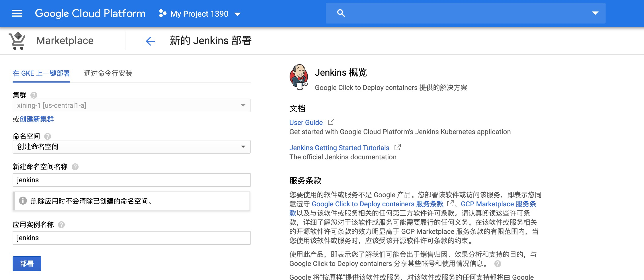Open the xining-1 cluster dropdown
This screenshot has height=280, width=644.
tap(132, 105)
